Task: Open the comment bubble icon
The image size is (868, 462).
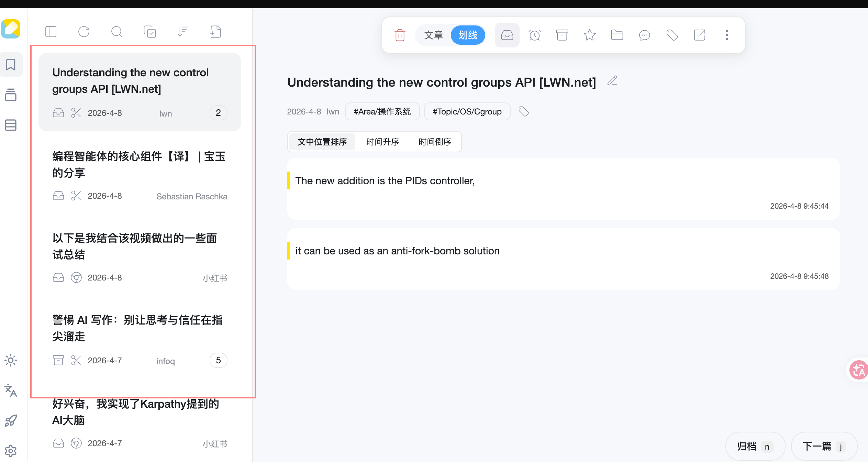Action: (644, 35)
